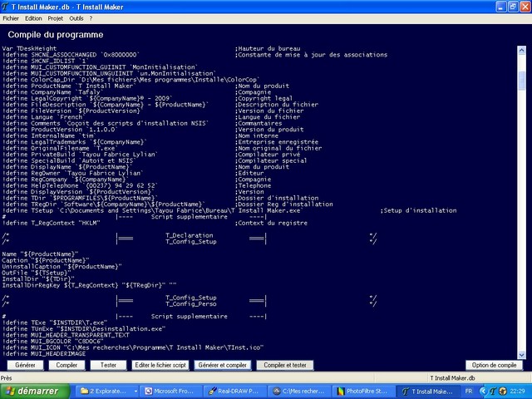
Task: Click the tray icon next to clock
Action: pos(502,392)
